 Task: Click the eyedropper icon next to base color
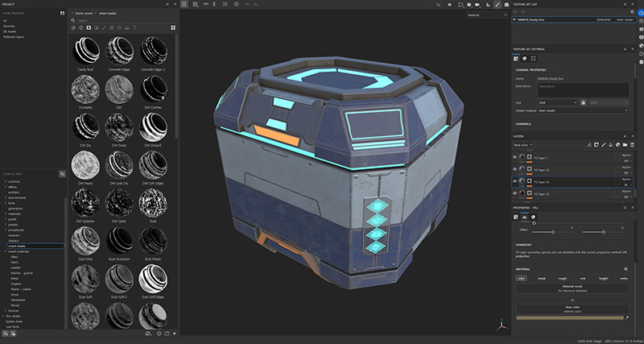click(627, 317)
